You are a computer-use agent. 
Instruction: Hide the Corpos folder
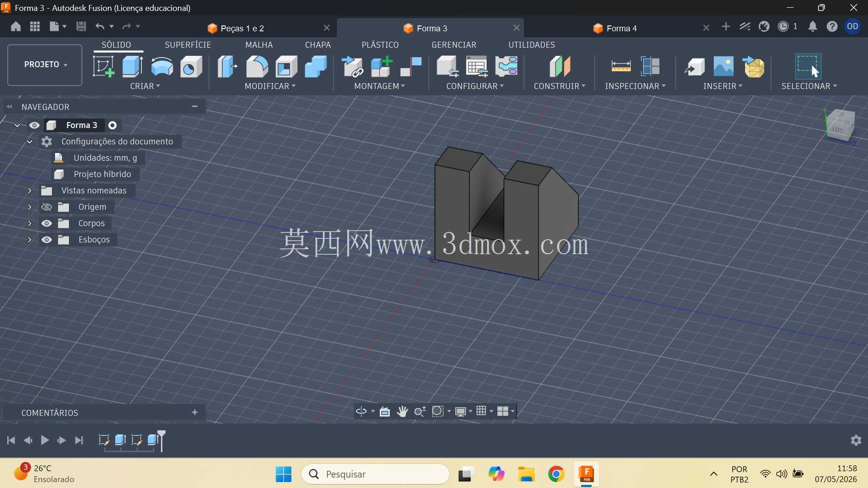(x=46, y=223)
